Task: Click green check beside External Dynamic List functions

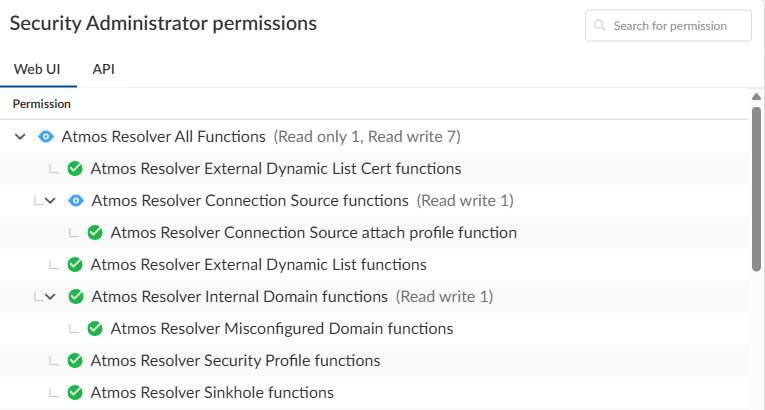Action: coord(75,265)
